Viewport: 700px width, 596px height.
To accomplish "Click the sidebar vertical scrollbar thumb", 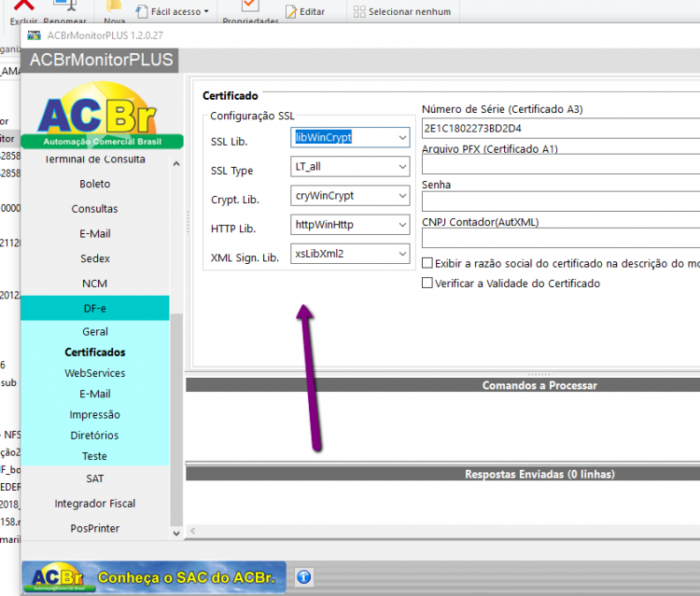I will click(176, 420).
